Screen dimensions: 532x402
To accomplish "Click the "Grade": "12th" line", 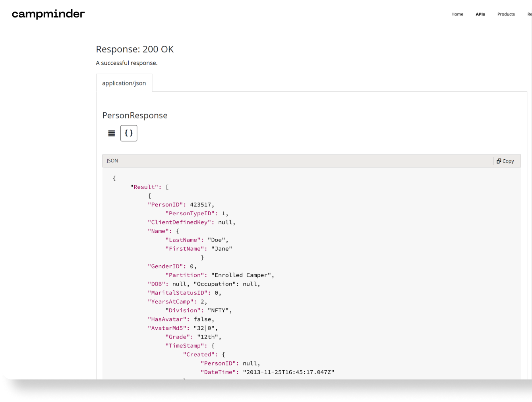I will coord(193,337).
